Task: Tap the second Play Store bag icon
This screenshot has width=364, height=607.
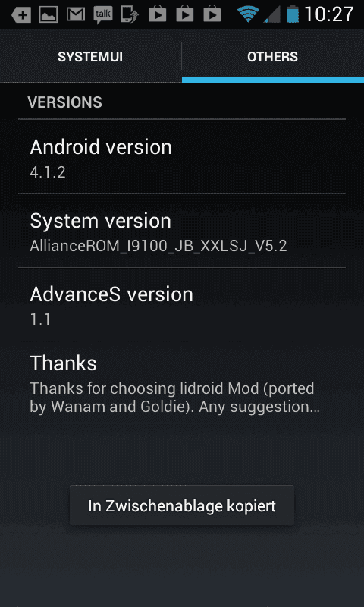Action: point(184,14)
